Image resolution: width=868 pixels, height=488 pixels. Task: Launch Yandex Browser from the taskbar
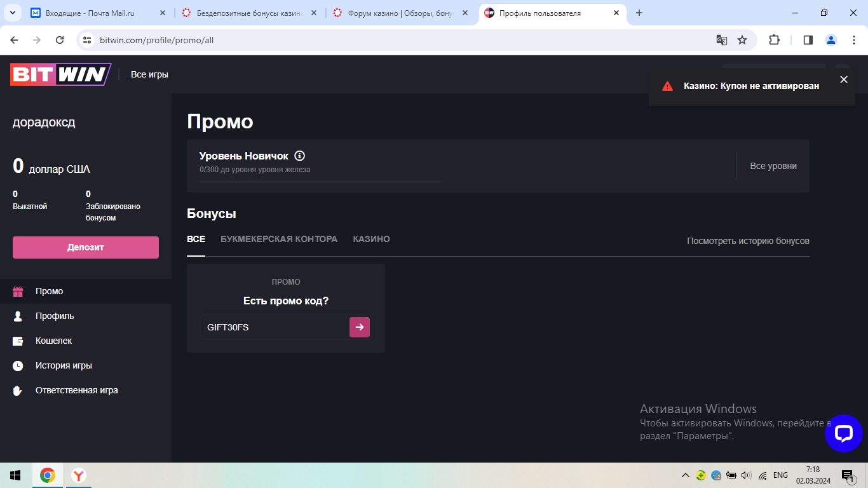(x=79, y=475)
